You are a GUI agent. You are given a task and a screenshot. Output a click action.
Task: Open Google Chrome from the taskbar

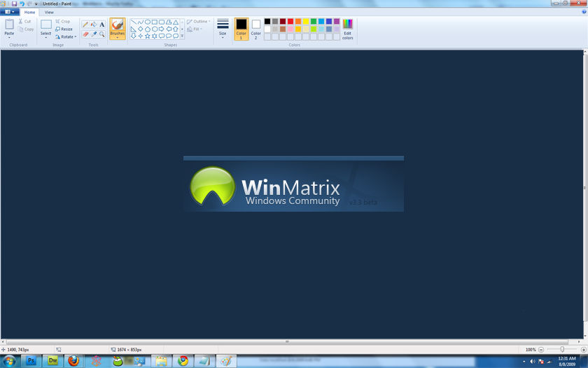coord(183,361)
